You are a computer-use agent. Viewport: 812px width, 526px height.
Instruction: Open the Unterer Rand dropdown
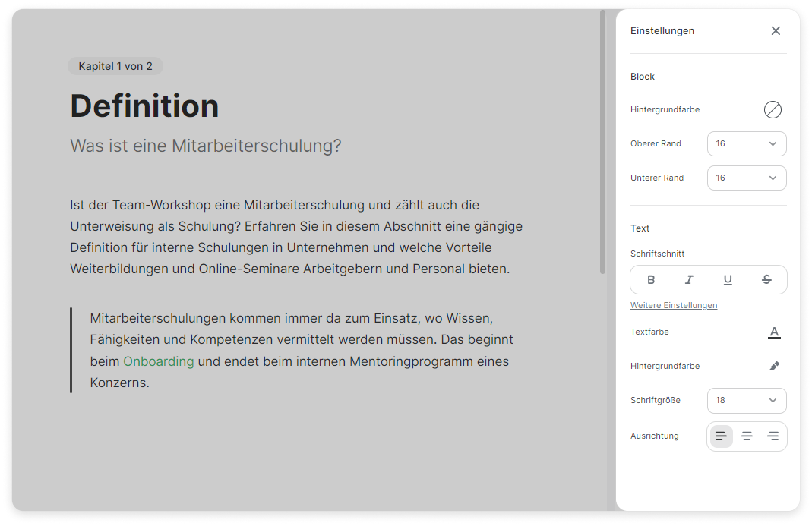(x=746, y=178)
